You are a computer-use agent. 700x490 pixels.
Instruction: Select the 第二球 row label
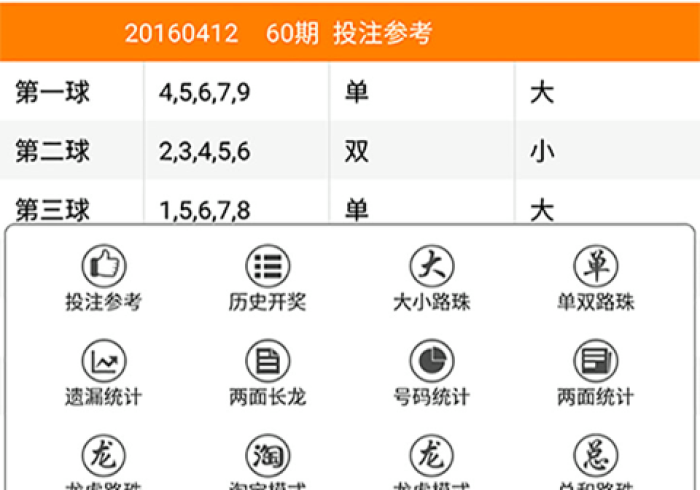52,151
